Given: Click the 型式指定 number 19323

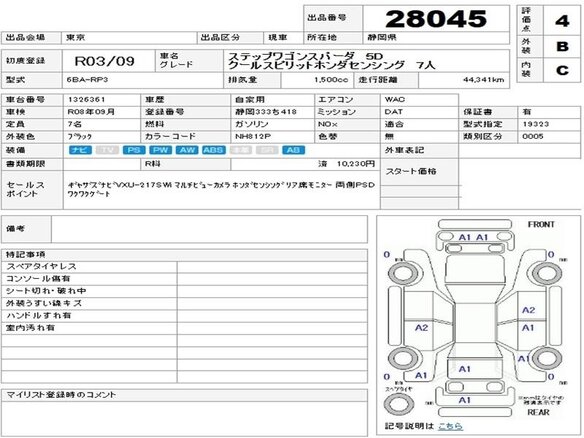Looking at the screenshot, I should click(536, 124).
